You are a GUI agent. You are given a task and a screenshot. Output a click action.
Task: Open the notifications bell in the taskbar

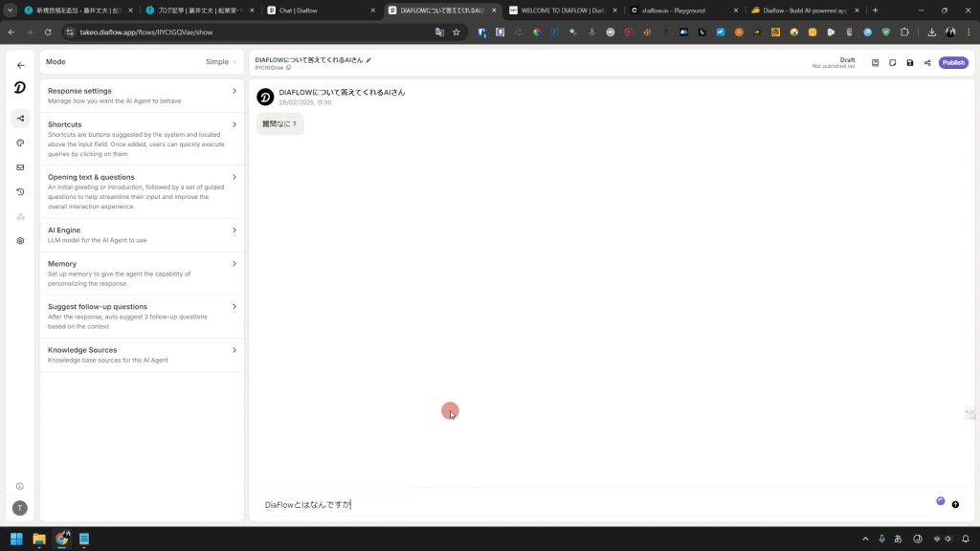[x=966, y=539]
